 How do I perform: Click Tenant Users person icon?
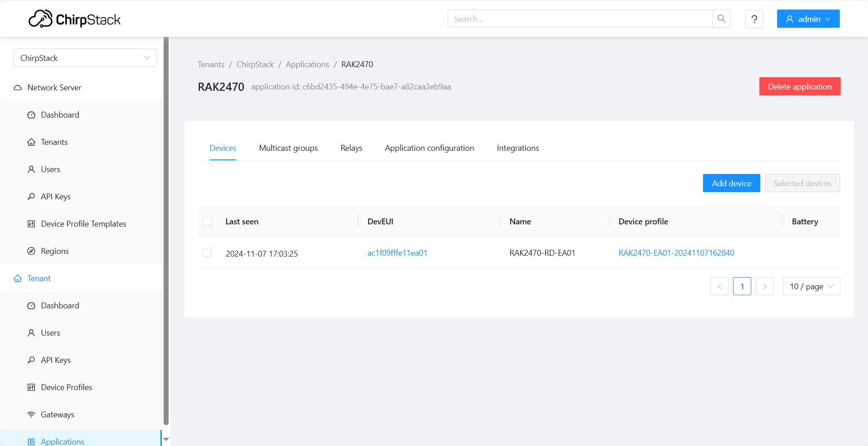31,333
